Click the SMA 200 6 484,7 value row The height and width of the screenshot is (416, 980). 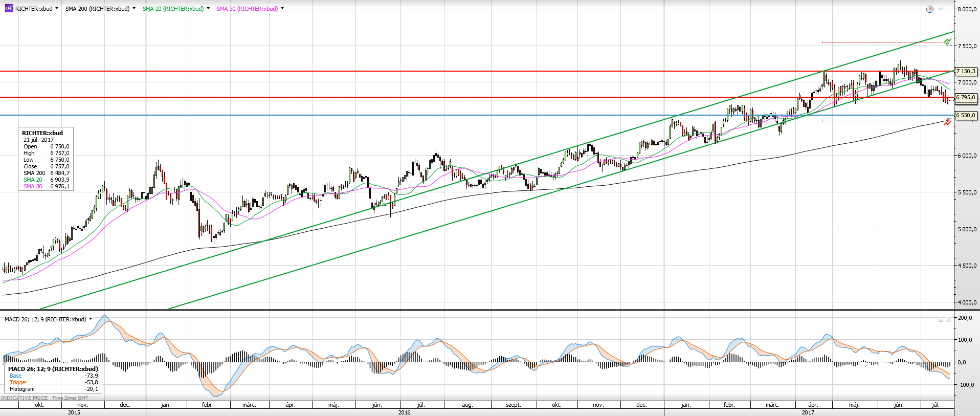coord(46,173)
